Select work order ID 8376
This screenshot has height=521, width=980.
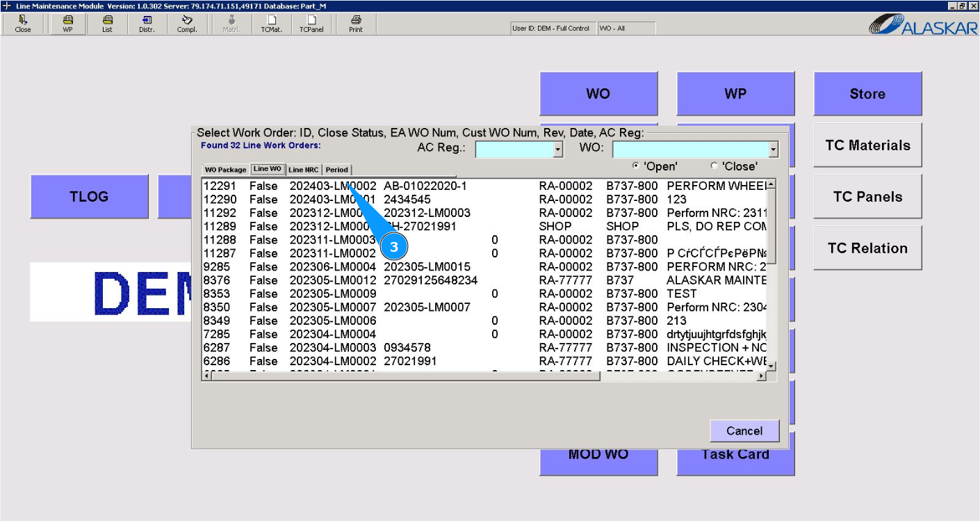tap(217, 280)
